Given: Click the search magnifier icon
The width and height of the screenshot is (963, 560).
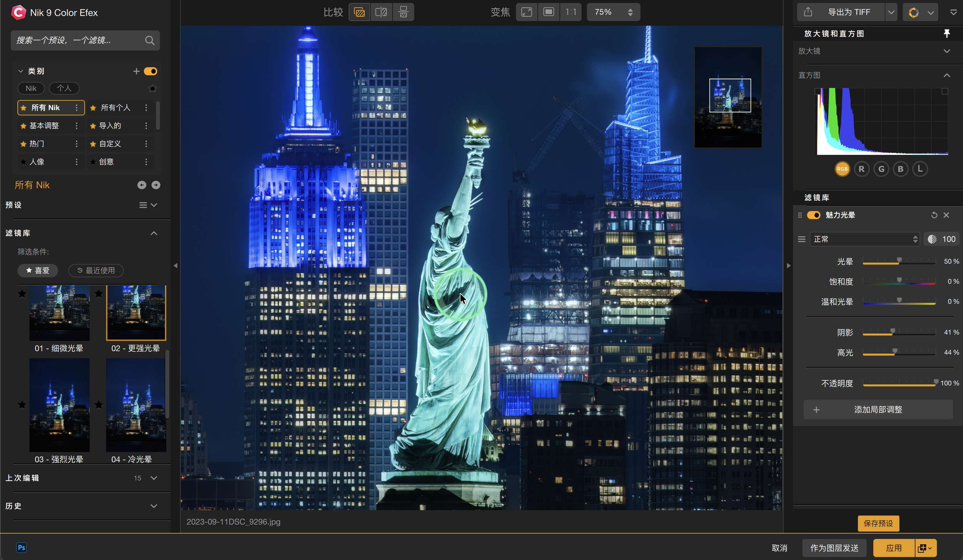Looking at the screenshot, I should tap(150, 40).
